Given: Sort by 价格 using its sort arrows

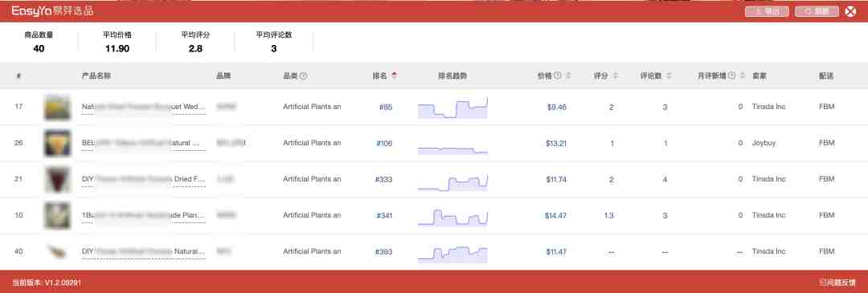Looking at the screenshot, I should (568, 75).
